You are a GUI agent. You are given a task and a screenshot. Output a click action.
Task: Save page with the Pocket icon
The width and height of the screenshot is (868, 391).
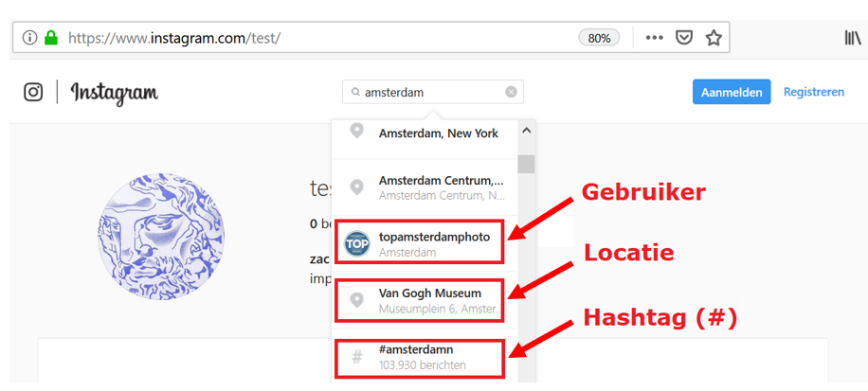[685, 38]
